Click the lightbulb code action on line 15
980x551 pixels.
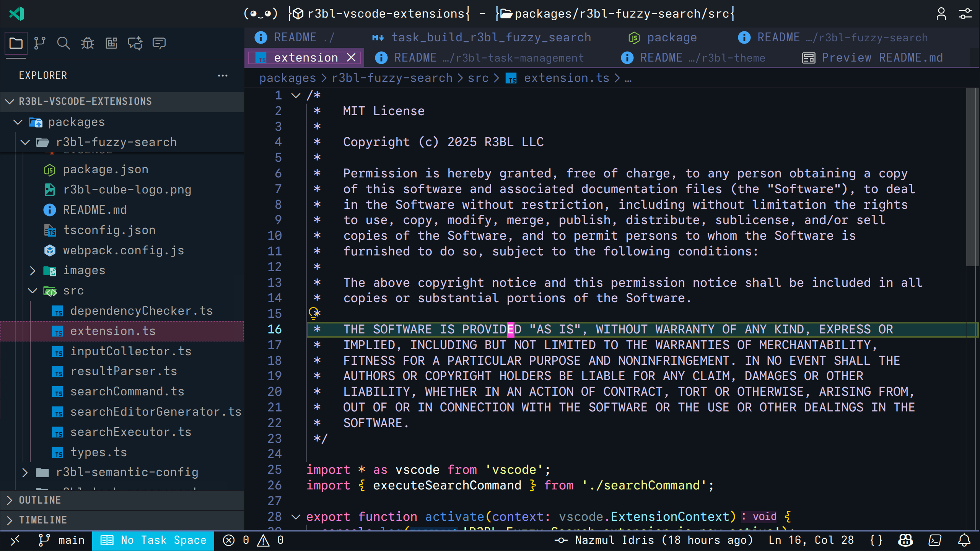313,314
